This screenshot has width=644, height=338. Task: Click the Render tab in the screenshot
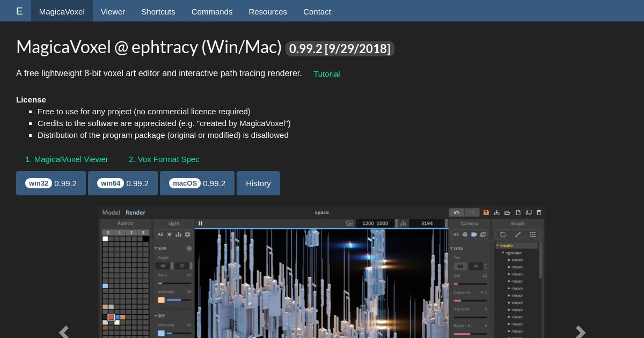click(135, 212)
